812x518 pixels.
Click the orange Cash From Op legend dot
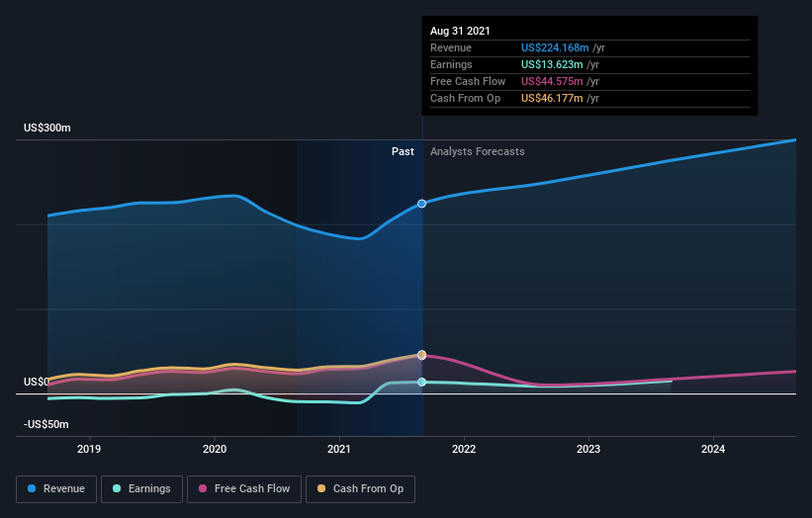321,488
